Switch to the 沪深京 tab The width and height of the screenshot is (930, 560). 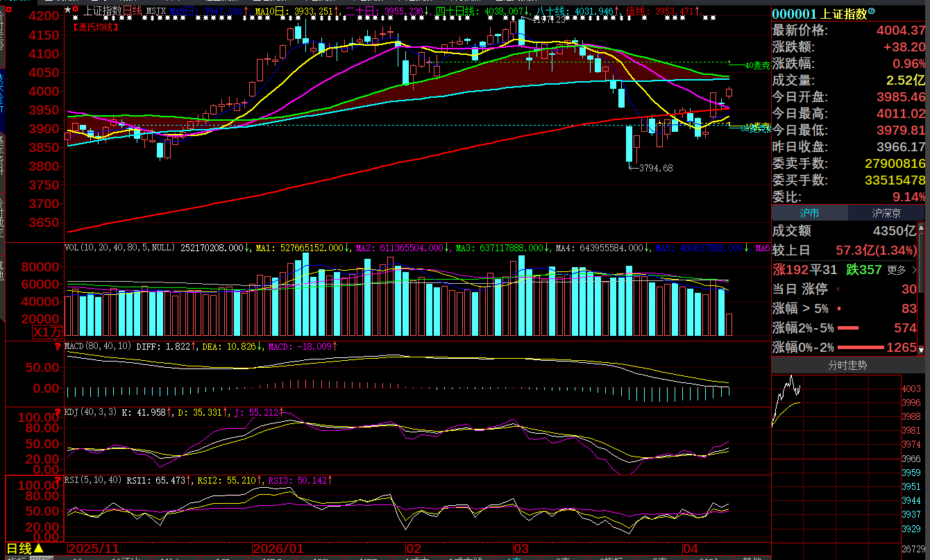886,214
